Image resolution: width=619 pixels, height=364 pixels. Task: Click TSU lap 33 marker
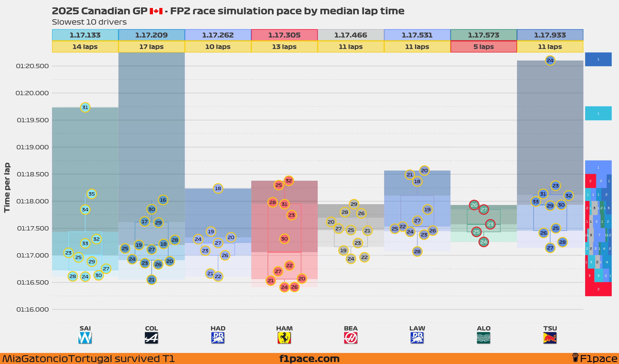click(x=535, y=202)
